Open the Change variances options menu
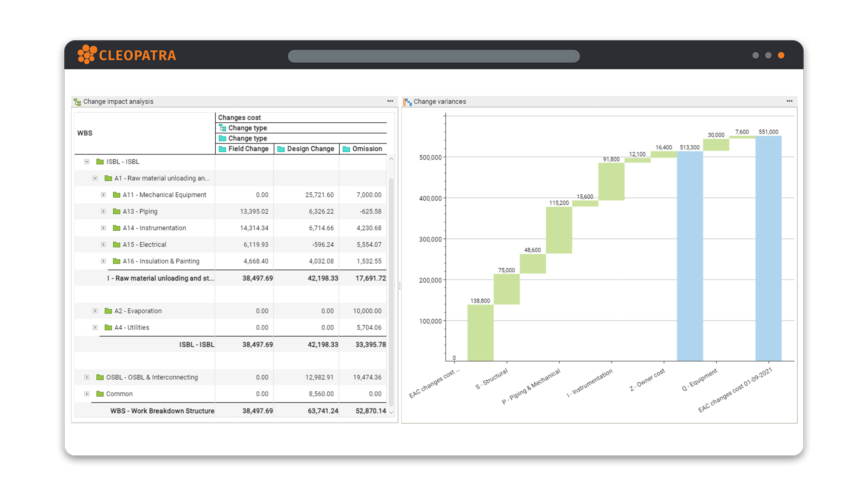 point(789,101)
